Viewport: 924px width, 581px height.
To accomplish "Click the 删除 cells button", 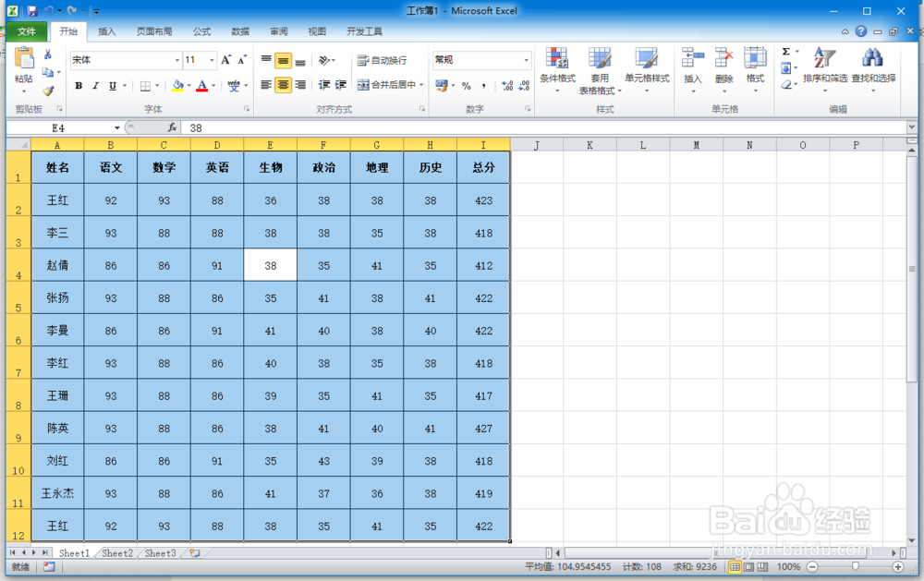I will tap(723, 71).
